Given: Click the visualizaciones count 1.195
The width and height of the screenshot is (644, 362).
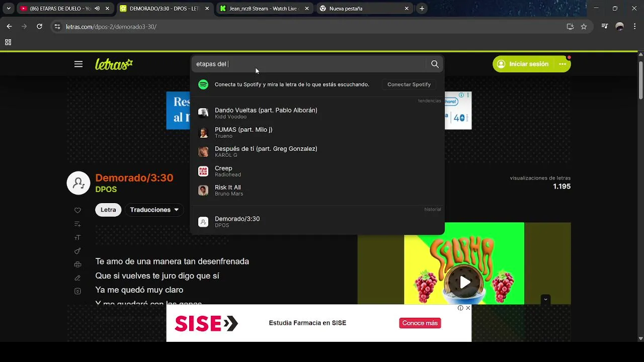Looking at the screenshot, I should click(x=561, y=187).
